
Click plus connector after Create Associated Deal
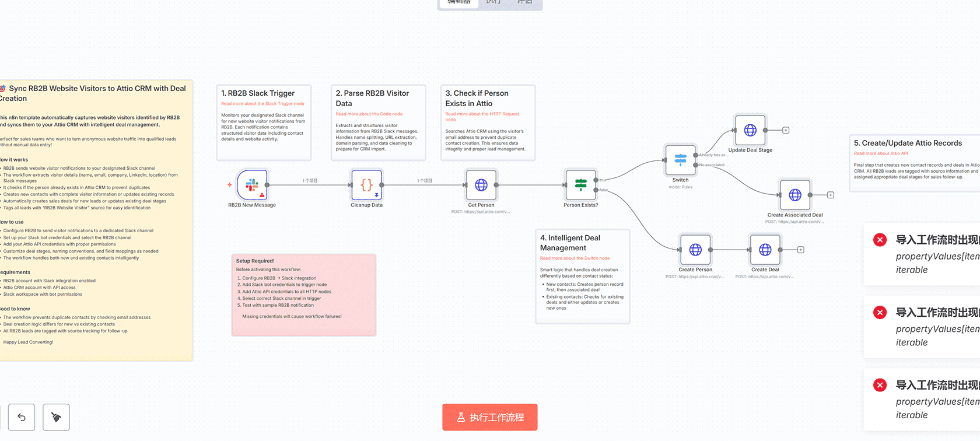[x=831, y=195]
